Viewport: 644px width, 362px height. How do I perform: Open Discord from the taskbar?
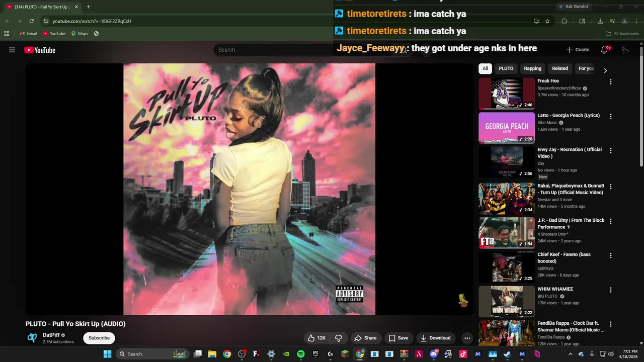click(x=434, y=354)
